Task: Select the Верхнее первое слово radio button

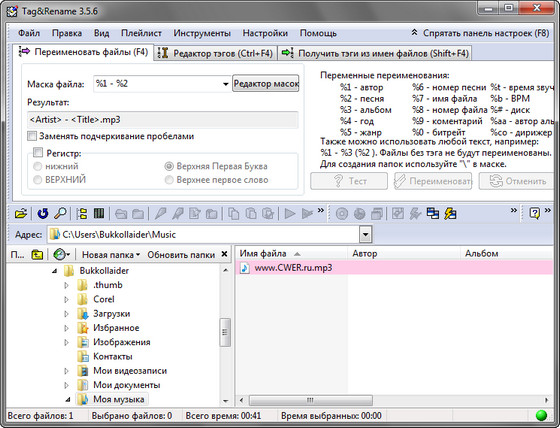Action: (169, 180)
